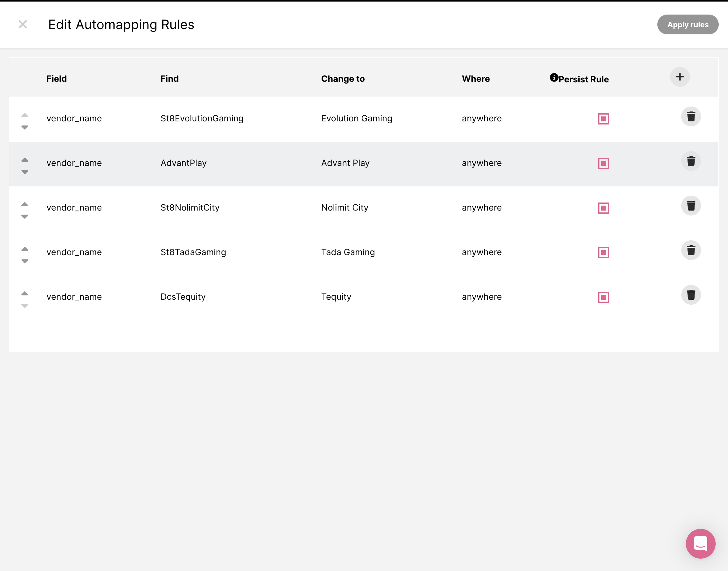Toggle Persist Rule checkbox for Advant Play
This screenshot has height=571, width=728.
603,163
